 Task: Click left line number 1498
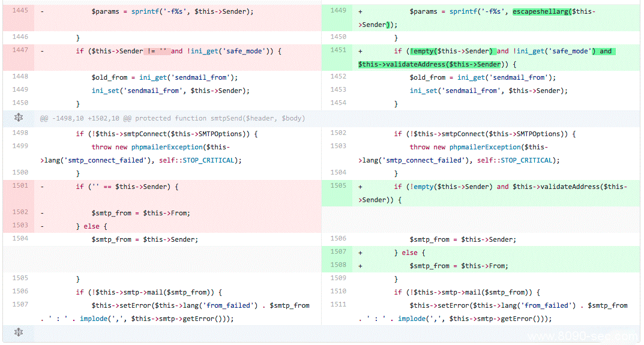(20, 133)
